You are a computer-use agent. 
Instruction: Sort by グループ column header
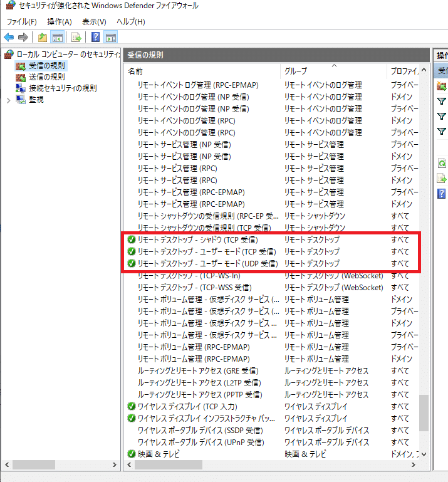tap(334, 71)
